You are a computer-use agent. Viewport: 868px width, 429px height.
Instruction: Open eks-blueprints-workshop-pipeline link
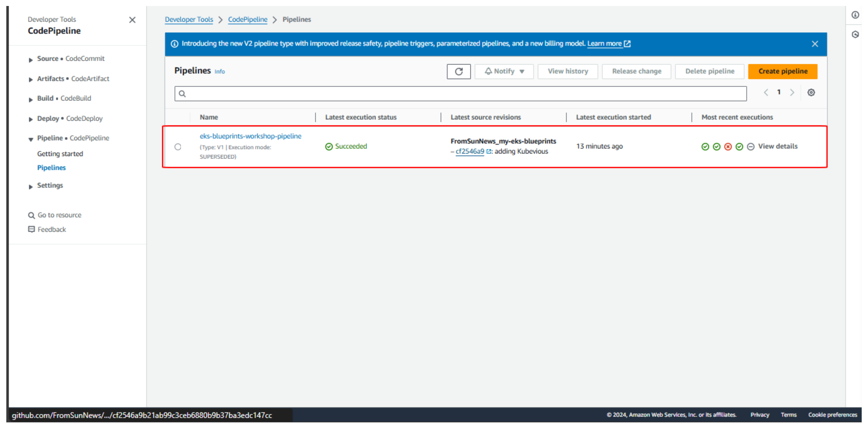click(x=250, y=136)
